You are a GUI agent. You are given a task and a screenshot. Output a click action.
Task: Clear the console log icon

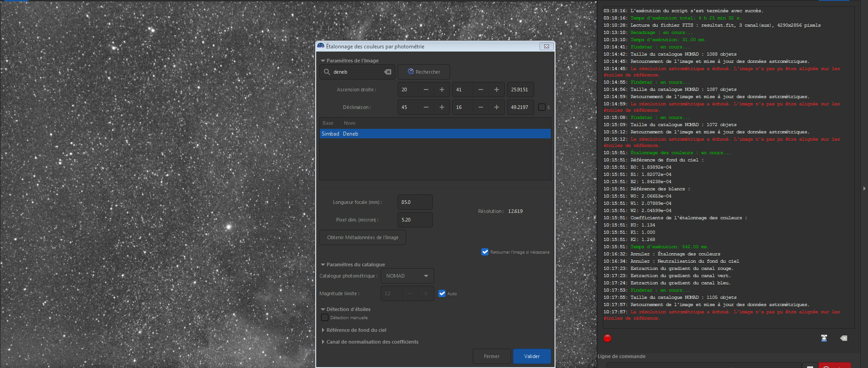pyautogui.click(x=844, y=338)
